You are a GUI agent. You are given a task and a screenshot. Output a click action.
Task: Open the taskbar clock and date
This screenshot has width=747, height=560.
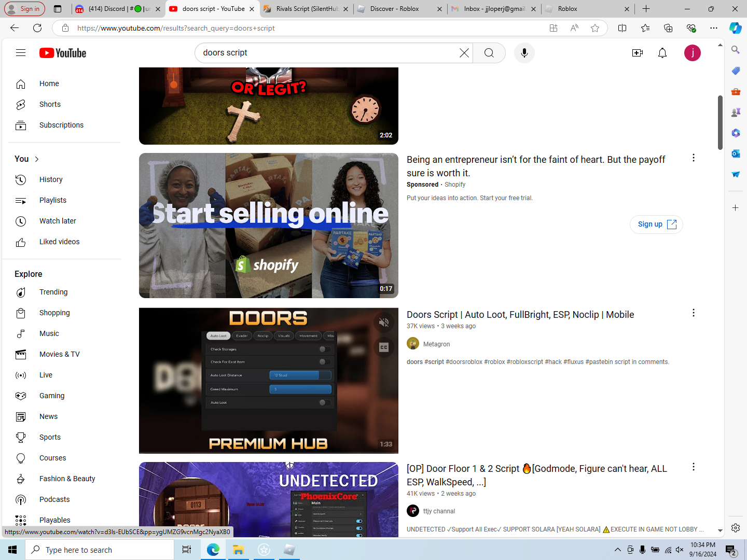[703, 550]
